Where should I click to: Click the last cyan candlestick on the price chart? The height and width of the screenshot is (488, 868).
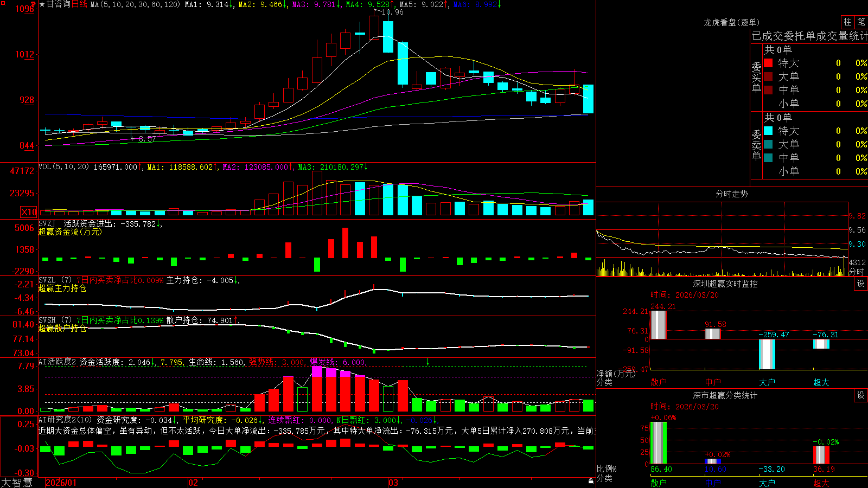[x=588, y=99]
